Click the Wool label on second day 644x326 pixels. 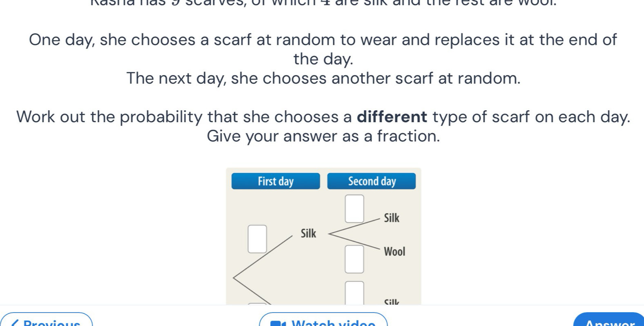(x=394, y=252)
